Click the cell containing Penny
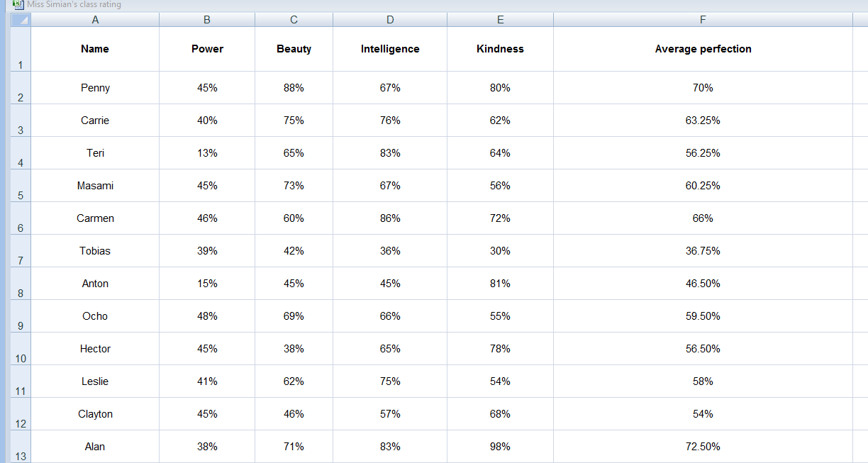Screen dimensions: 868x463 click(x=94, y=87)
